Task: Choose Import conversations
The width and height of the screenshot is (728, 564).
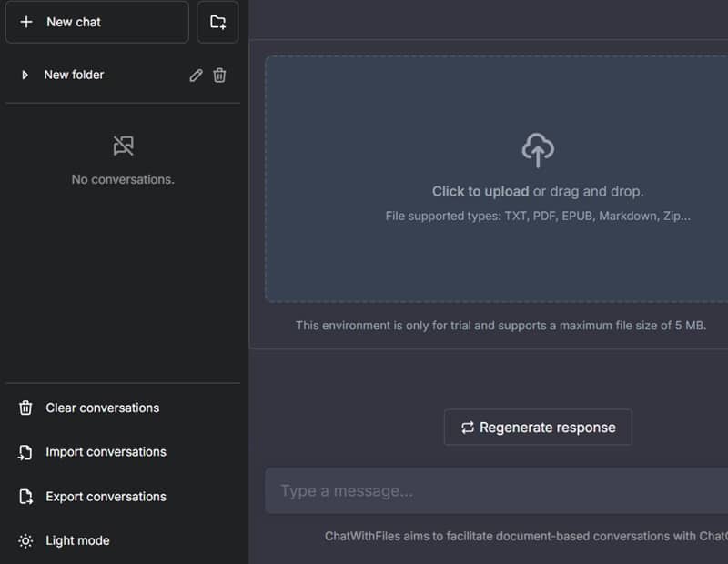Action: click(x=123, y=452)
